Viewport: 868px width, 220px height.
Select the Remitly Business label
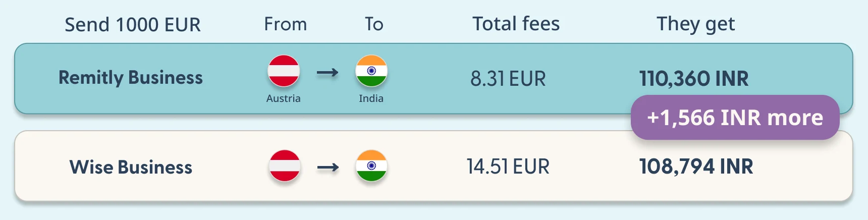pos(131,78)
